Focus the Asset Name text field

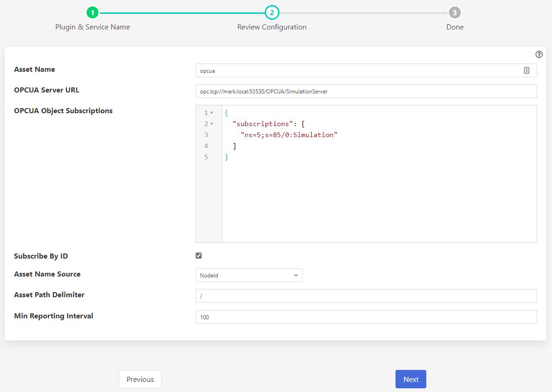click(359, 70)
